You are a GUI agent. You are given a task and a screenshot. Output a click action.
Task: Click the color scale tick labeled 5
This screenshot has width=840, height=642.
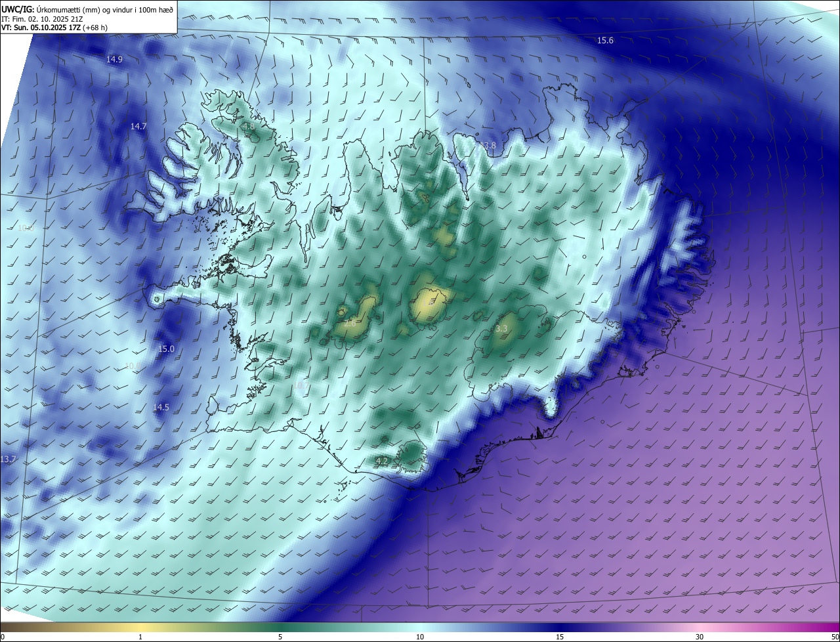(280, 637)
